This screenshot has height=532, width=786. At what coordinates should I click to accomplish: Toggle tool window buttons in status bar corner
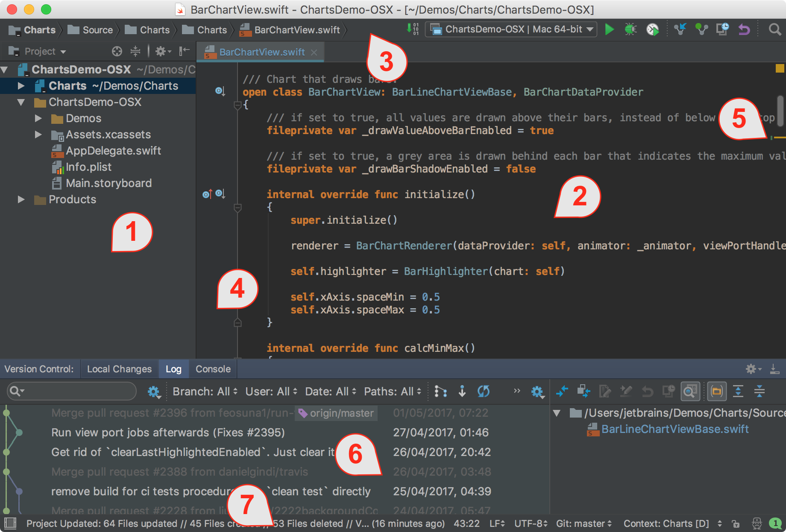pos(10,523)
